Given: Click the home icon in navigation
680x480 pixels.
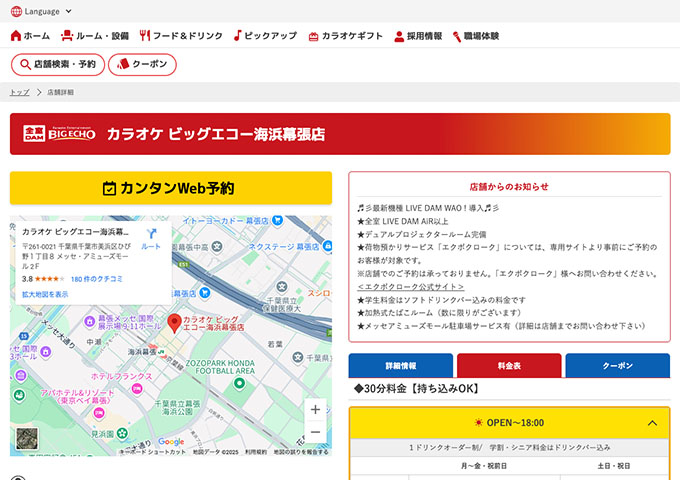Looking at the screenshot, I should click(16, 36).
